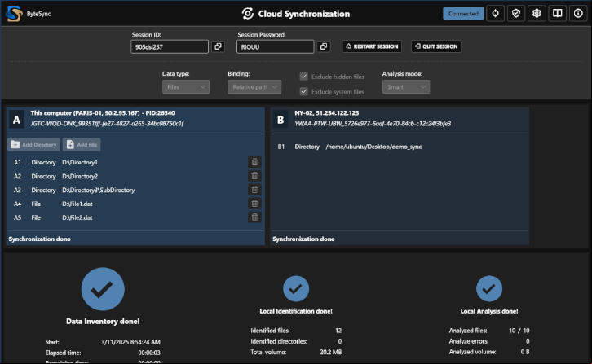
Task: Open the info icon in header
Action: (x=578, y=14)
